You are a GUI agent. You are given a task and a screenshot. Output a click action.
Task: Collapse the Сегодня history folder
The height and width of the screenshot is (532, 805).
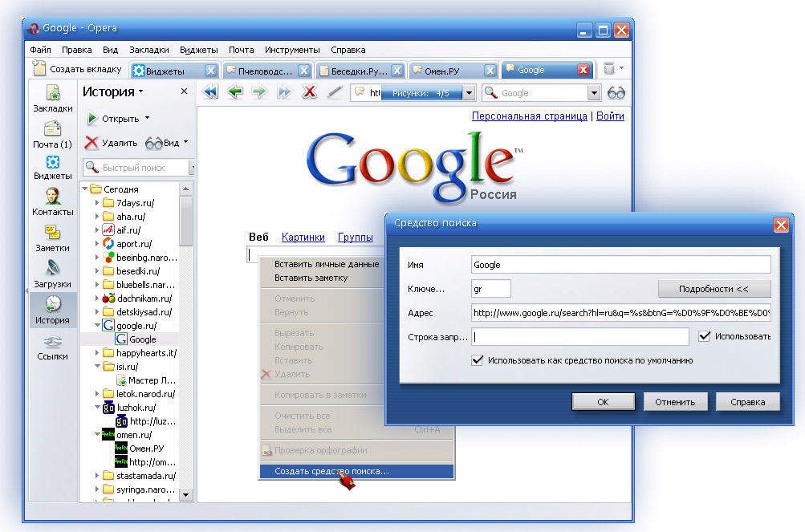coord(85,189)
